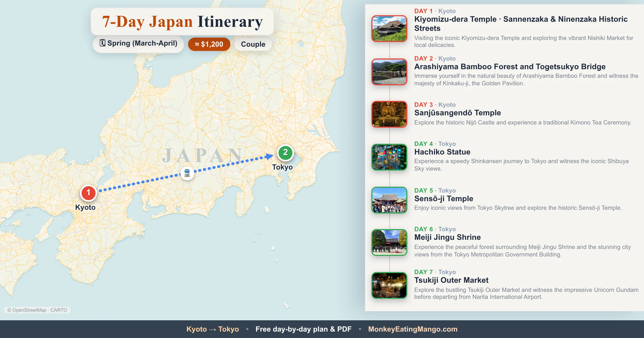Click the DAY 1 · Kyoto label
This screenshot has width=644, height=338.
(435, 11)
